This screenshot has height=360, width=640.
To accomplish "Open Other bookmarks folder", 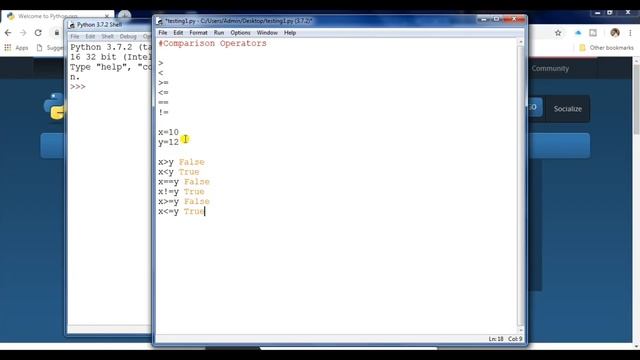I will coord(607,48).
